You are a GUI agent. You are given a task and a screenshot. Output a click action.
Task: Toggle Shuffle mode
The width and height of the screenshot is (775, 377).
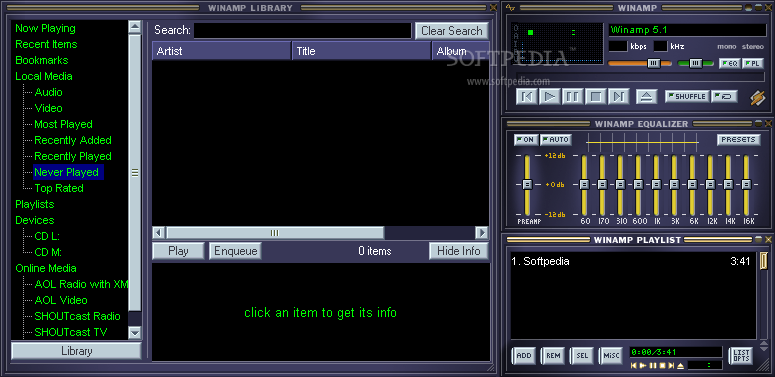(688, 96)
